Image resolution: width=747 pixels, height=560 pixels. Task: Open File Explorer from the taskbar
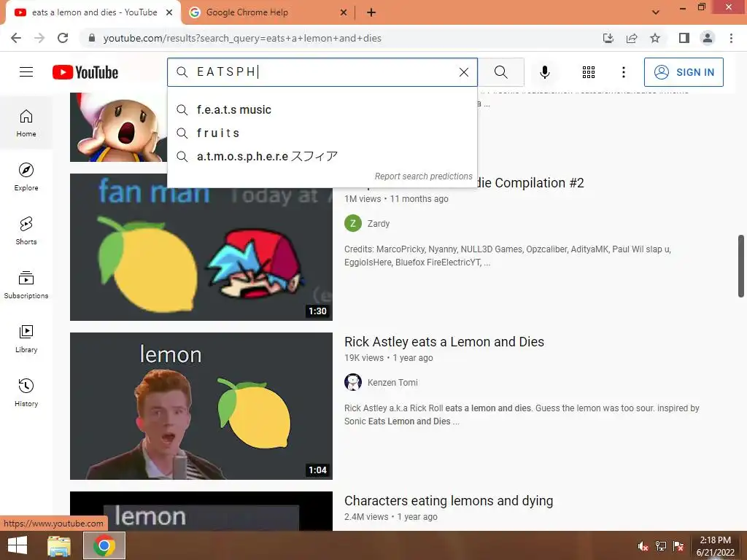(x=59, y=545)
